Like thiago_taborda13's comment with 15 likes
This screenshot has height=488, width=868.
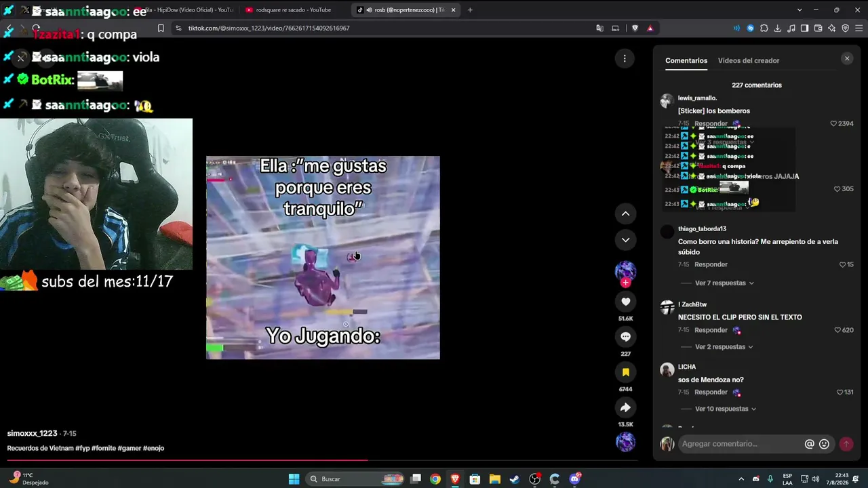pos(843,264)
